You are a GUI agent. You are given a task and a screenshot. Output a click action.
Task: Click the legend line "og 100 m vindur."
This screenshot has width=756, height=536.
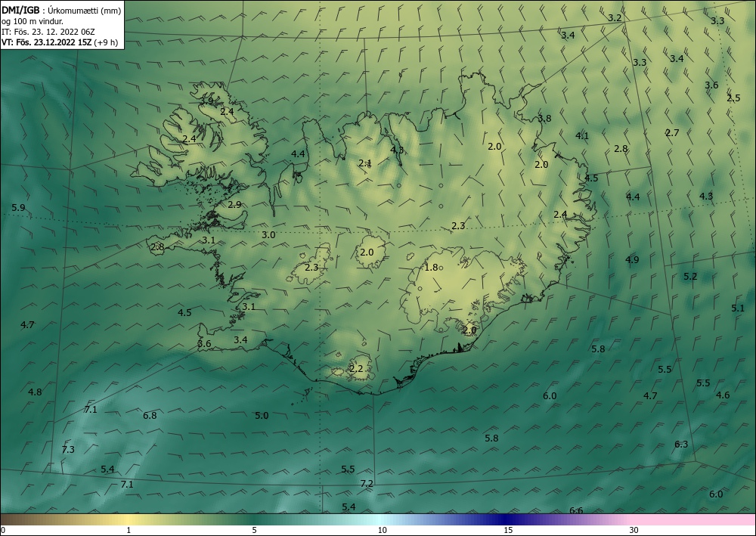click(33, 21)
